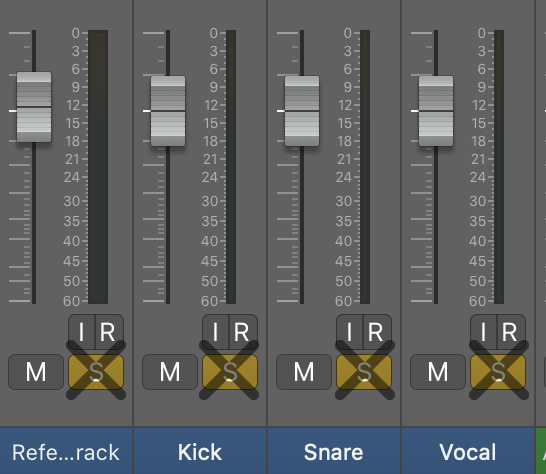
Task: Click the Snare volume fader handle
Action: pos(302,111)
